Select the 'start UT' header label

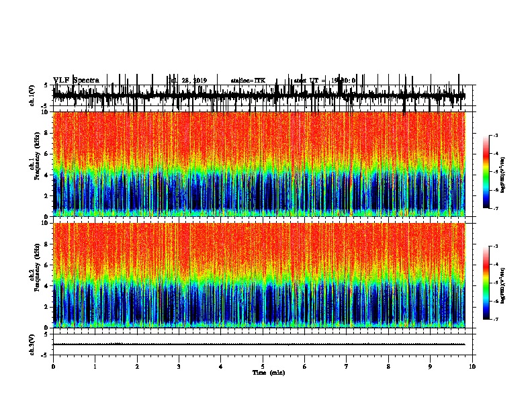click(306, 81)
